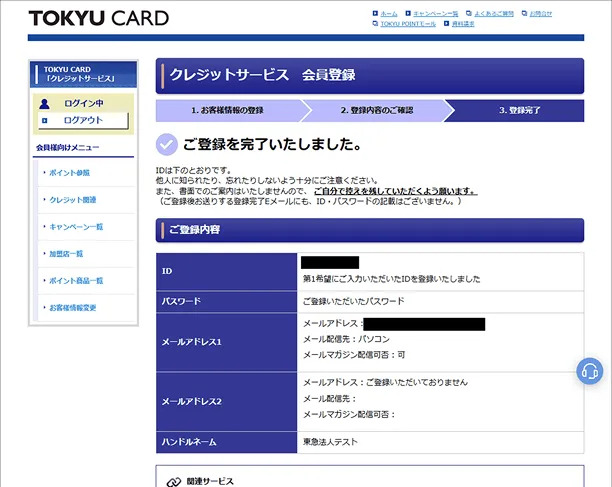Open the よくあるご質問 FAQ link
612x487 pixels.
click(494, 14)
